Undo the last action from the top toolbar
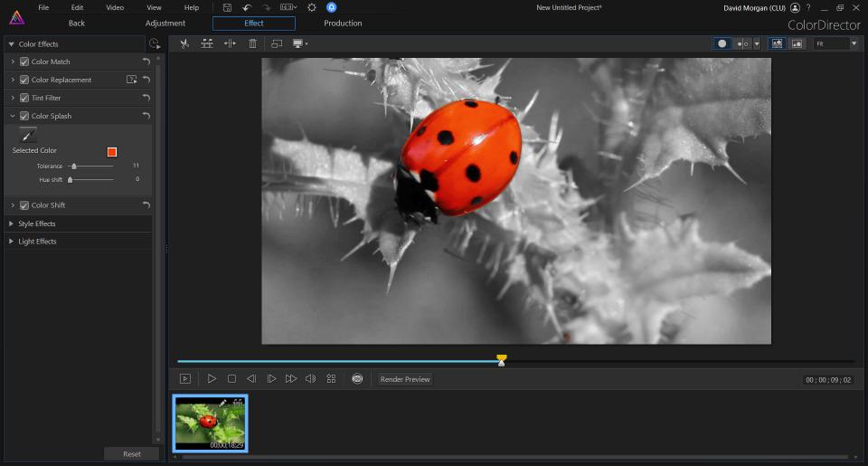 (247, 7)
